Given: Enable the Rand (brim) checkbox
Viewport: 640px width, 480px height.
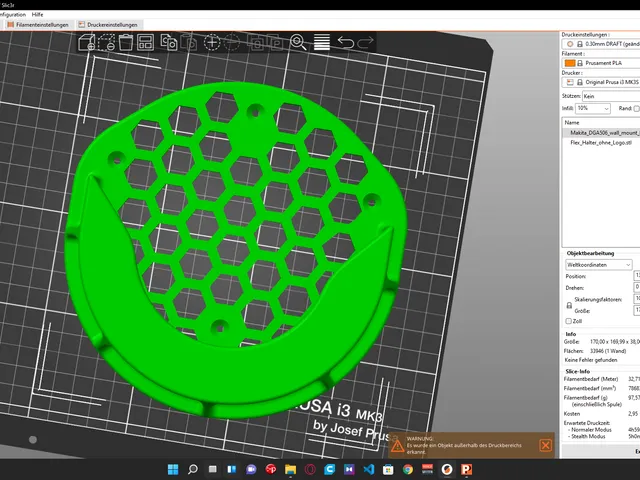Looking at the screenshot, I should [636, 108].
